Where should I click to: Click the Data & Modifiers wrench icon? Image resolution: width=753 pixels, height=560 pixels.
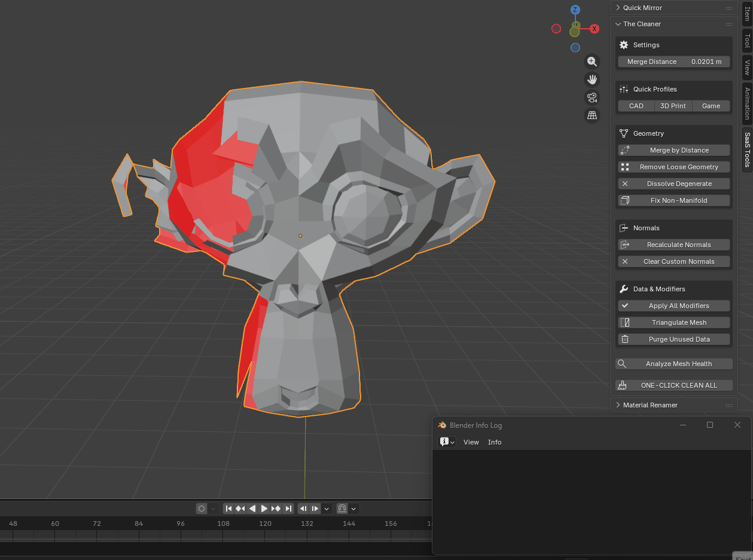click(x=624, y=289)
